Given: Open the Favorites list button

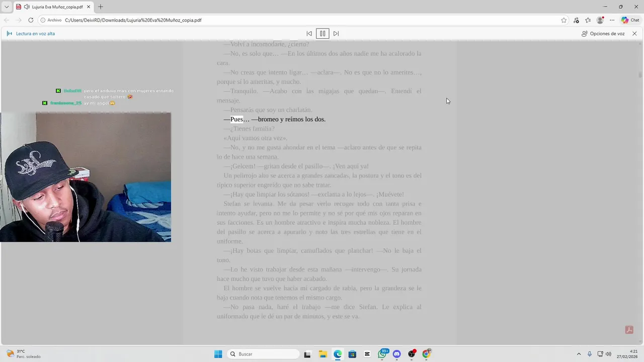Looking at the screenshot, I should (588, 20).
